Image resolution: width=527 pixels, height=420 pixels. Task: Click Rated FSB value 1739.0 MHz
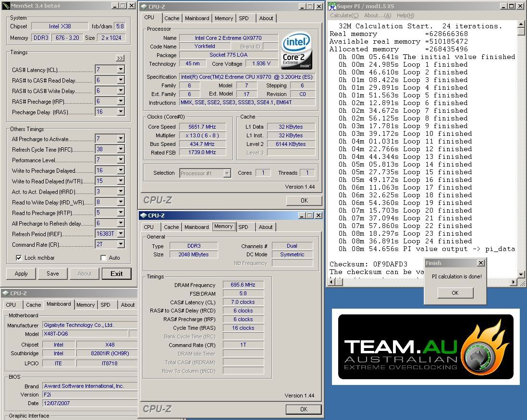point(202,153)
